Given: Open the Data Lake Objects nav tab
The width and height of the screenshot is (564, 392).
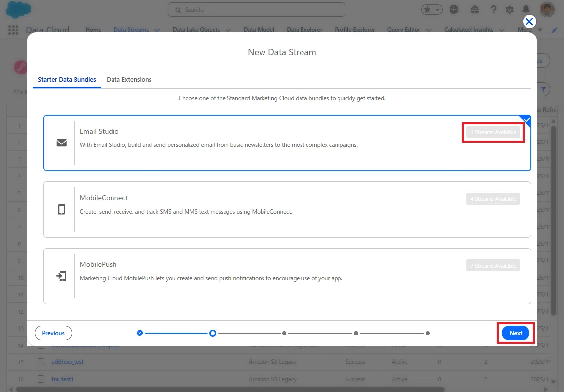Looking at the screenshot, I should click(x=196, y=30).
